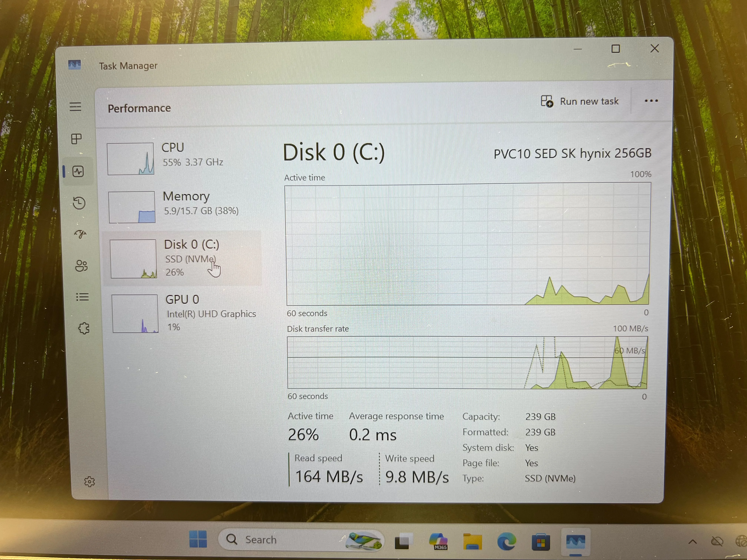Screen dimensions: 747x560
Task: Open Task Manager settings gear
Action: (x=89, y=482)
